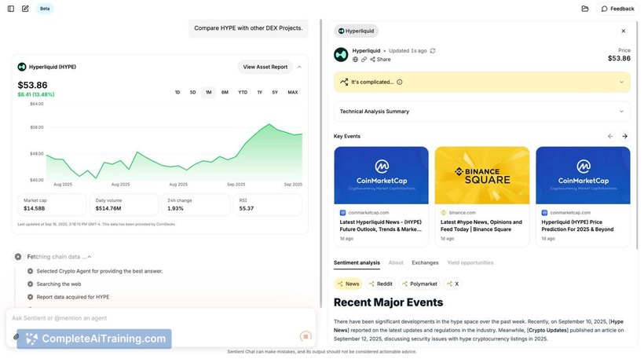The height and width of the screenshot is (359, 644).
Task: Select the Yield opportunities tab
Action: pyautogui.click(x=470, y=263)
